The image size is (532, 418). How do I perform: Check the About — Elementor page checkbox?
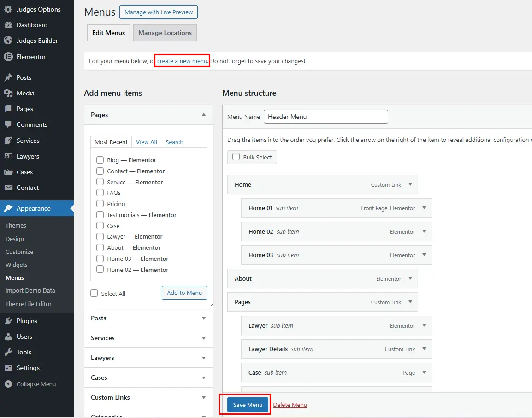point(100,247)
